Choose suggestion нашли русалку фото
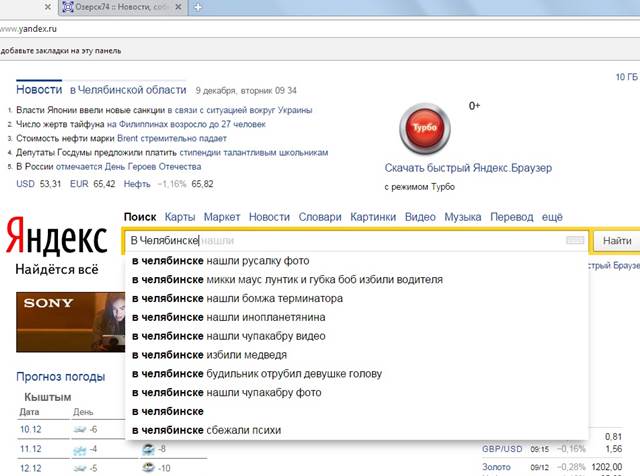Image resolution: width=640 pixels, height=476 pixels. tap(356, 260)
